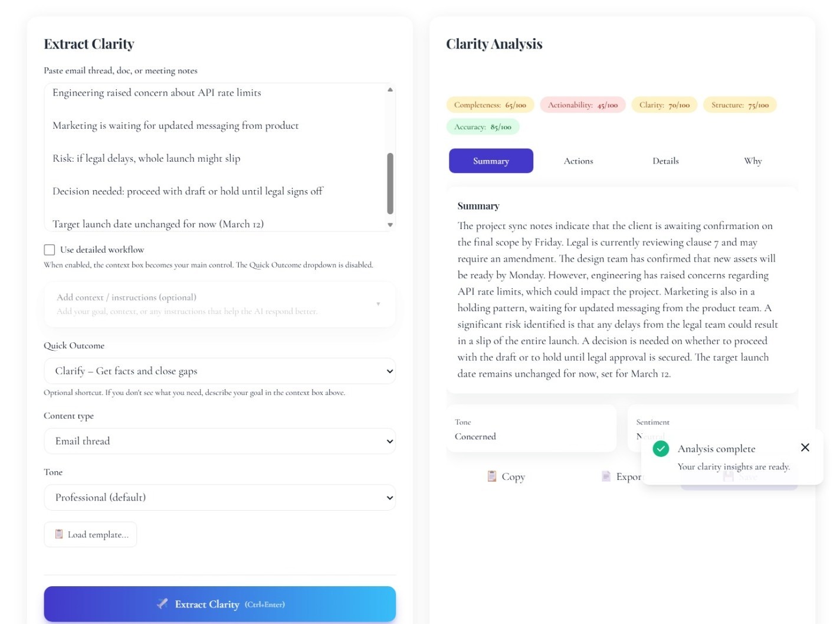Click the green checkmark in the notification

coord(660,449)
